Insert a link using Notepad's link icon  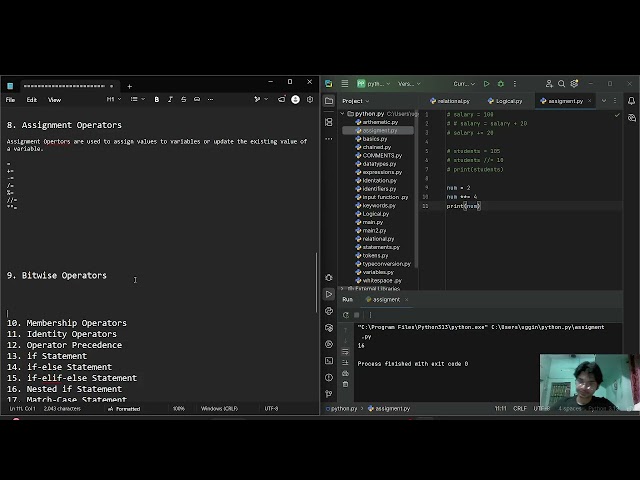pyautogui.click(x=197, y=100)
